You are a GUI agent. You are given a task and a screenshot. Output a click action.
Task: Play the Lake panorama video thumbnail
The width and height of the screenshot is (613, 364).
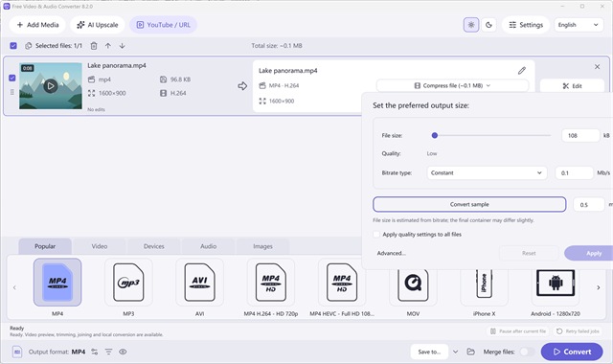[x=51, y=85]
